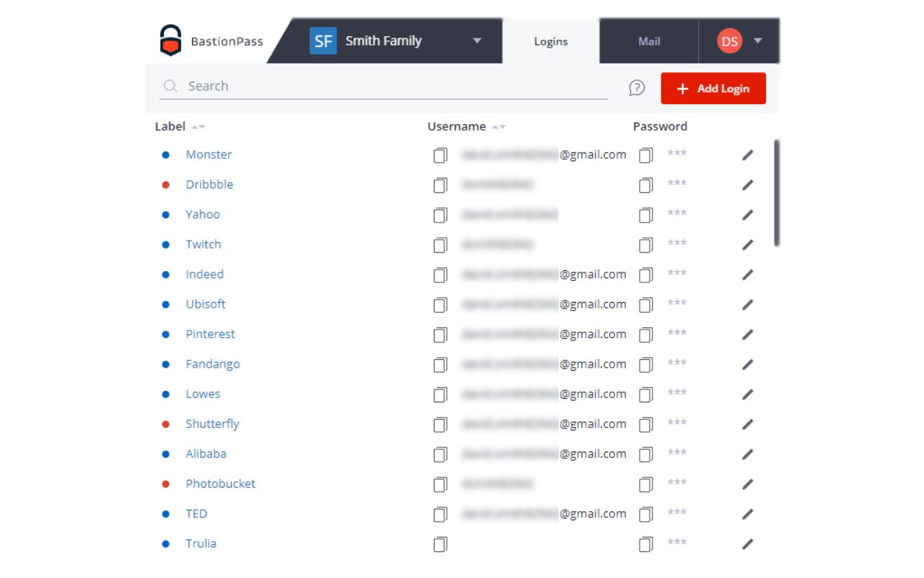Copy the Twitch password
The image size is (924, 578).
[646, 245]
